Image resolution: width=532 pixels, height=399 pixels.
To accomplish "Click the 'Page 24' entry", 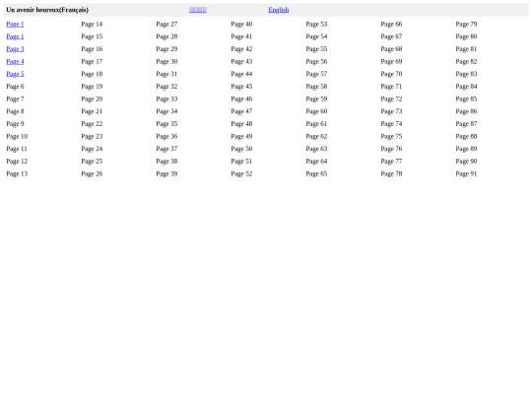I will pos(92,149).
